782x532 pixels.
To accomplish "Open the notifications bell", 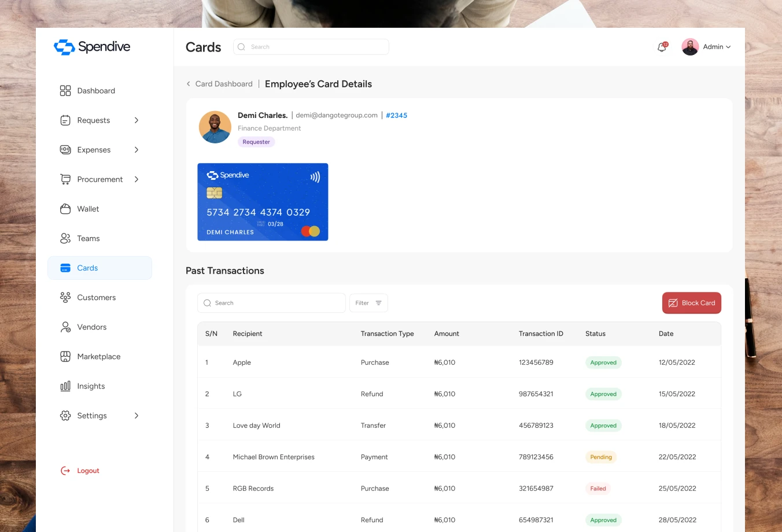I will click(x=662, y=47).
